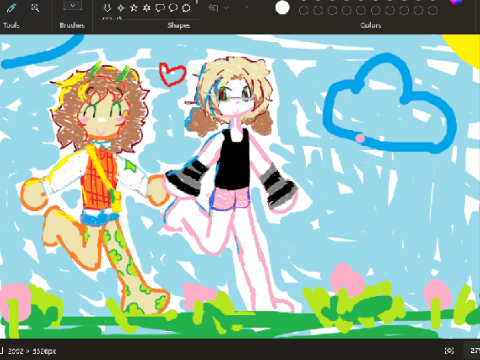Choose the rounded rectangle callout shape
The height and width of the screenshot is (360, 480).
tap(160, 8)
